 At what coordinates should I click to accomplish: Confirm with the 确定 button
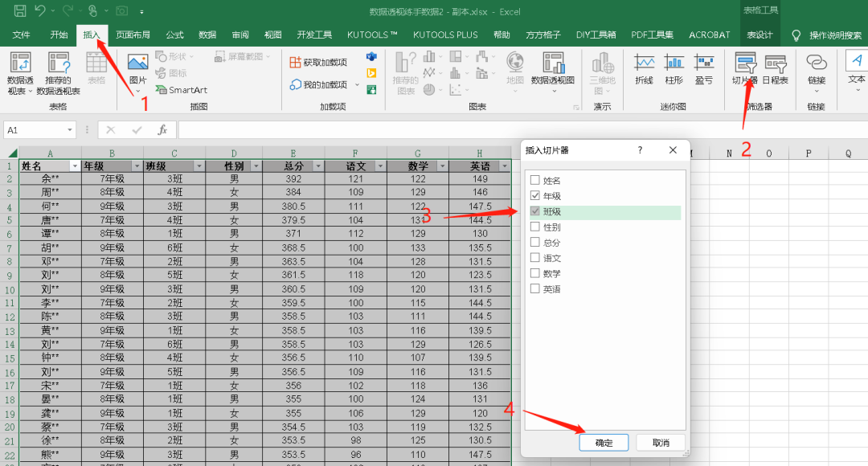tap(604, 442)
